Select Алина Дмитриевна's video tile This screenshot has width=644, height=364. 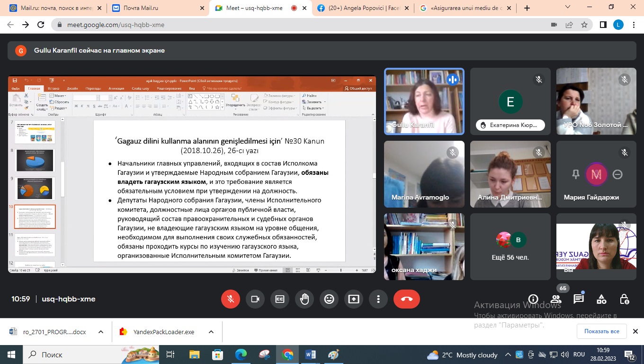pyautogui.click(x=510, y=174)
